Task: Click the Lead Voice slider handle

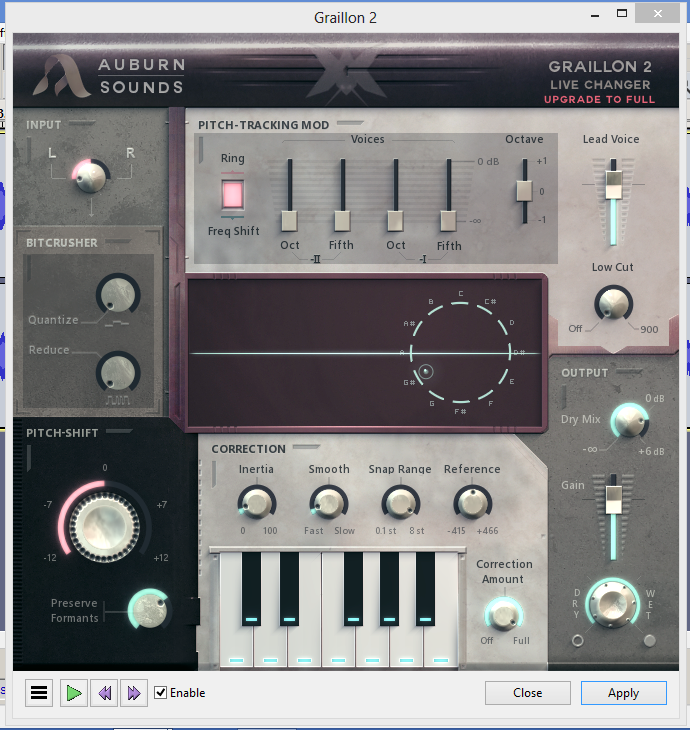Action: click(x=613, y=184)
